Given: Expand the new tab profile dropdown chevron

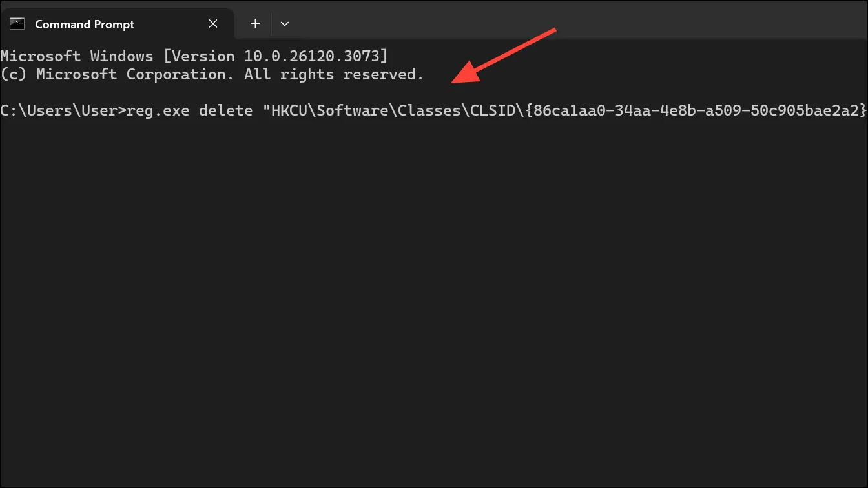Looking at the screenshot, I should pyautogui.click(x=285, y=24).
